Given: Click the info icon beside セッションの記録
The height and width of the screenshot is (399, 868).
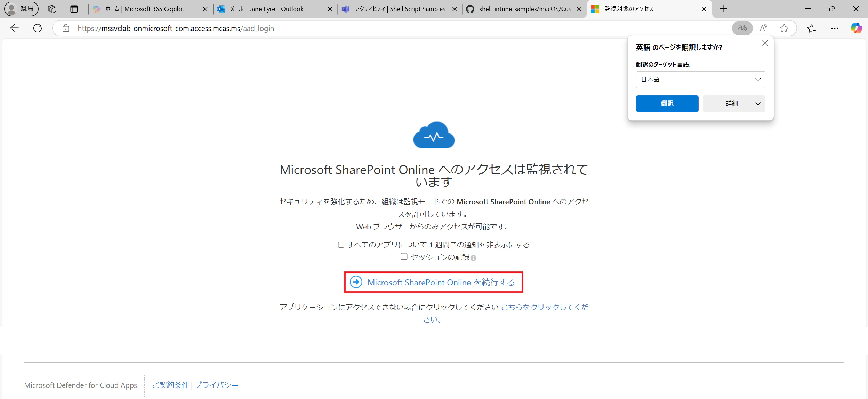Looking at the screenshot, I should point(473,259).
